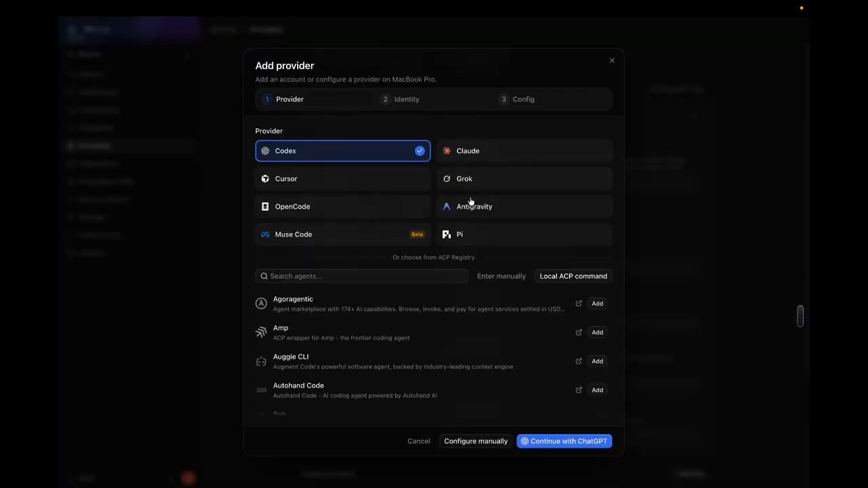Click the Amp description text

tap(341, 338)
